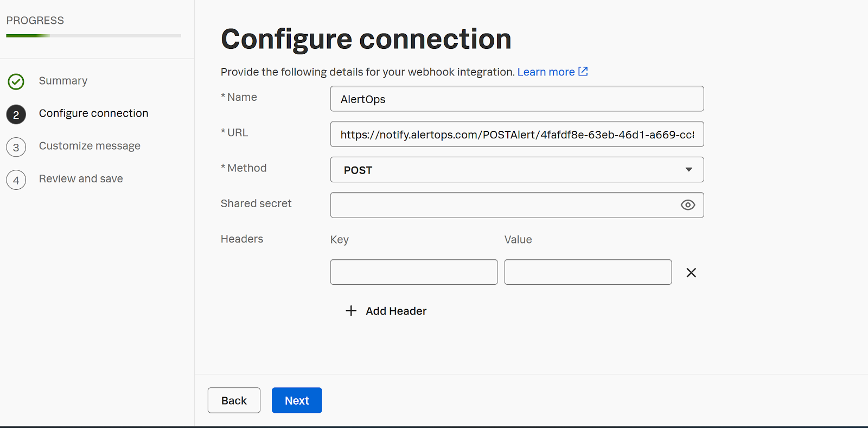This screenshot has width=868, height=428.
Task: Jump to Review and save step
Action: tap(81, 179)
